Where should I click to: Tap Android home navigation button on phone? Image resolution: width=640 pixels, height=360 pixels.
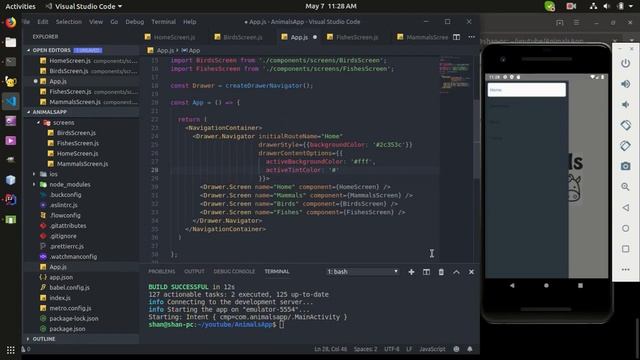tap(546, 286)
